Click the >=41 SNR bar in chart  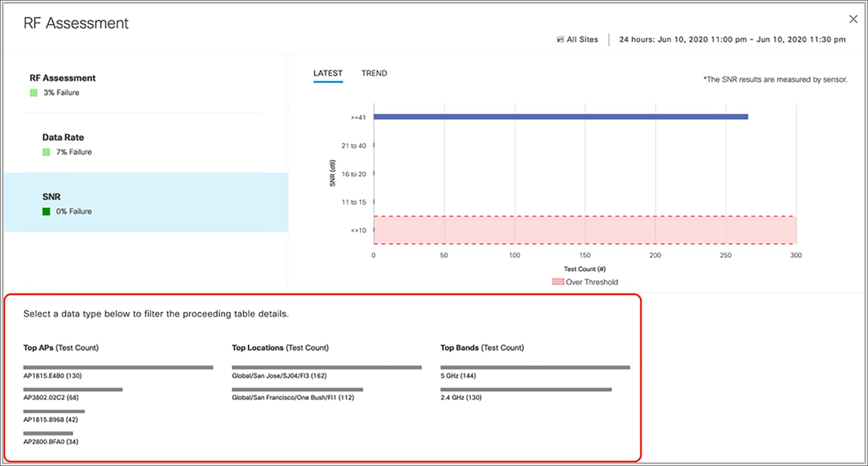pos(561,117)
